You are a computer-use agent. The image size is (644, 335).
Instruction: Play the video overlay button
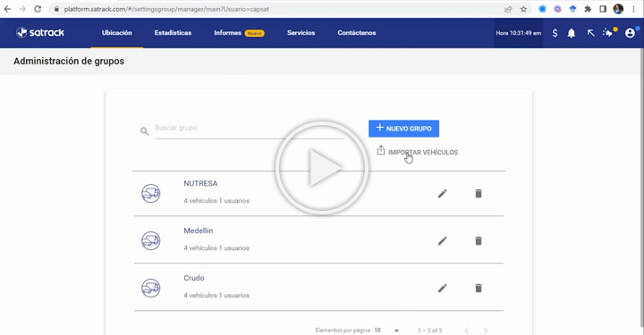(x=322, y=167)
